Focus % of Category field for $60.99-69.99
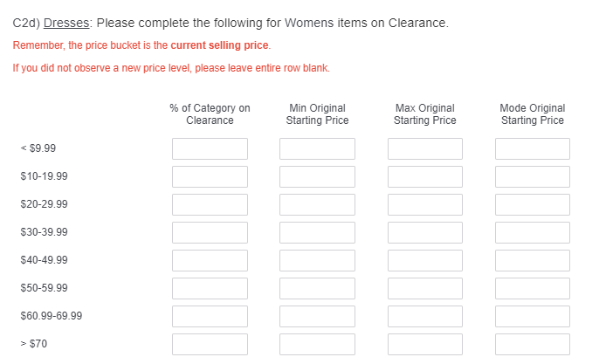Image resolution: width=606 pixels, height=364 pixels. point(210,316)
